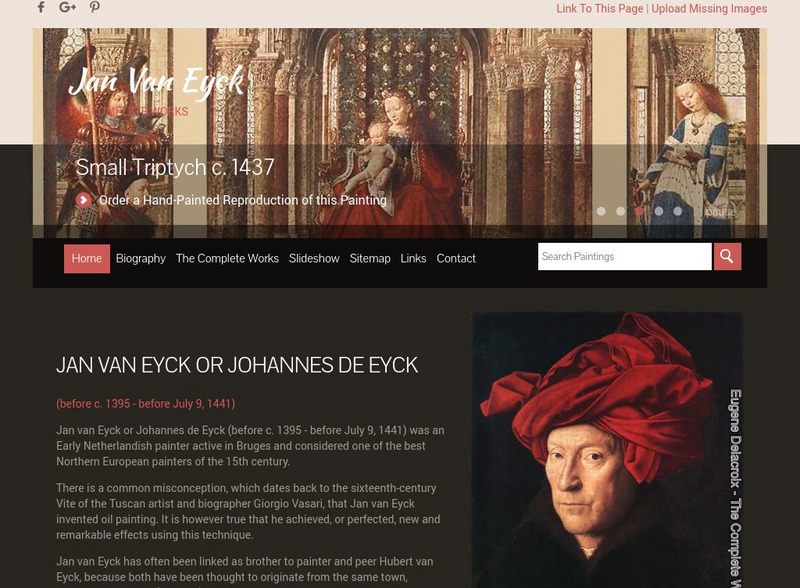The height and width of the screenshot is (588, 800).
Task: Select the second slideshow dot
Action: tap(620, 211)
